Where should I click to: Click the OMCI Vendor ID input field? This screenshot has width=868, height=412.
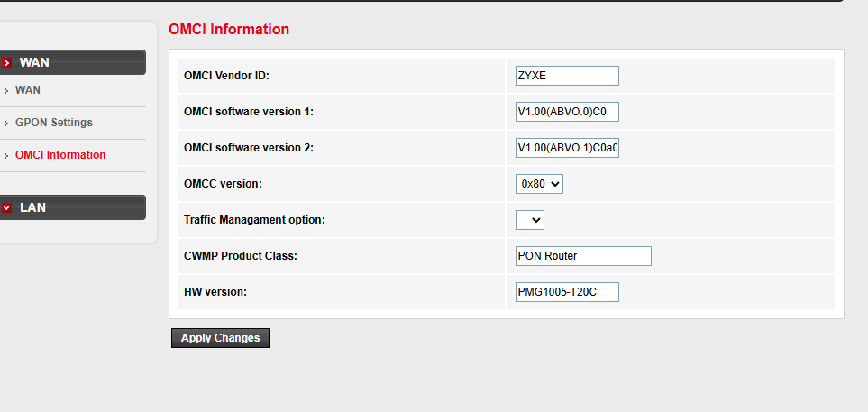tap(568, 76)
